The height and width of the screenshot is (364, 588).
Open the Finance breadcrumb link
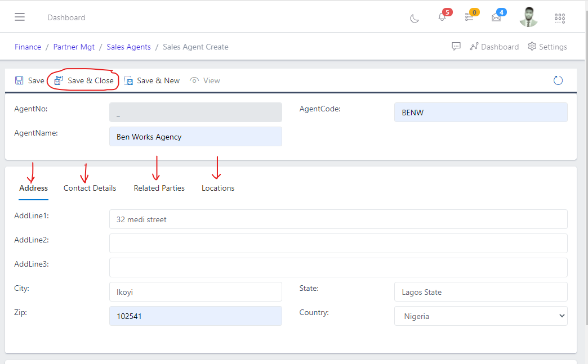28,47
